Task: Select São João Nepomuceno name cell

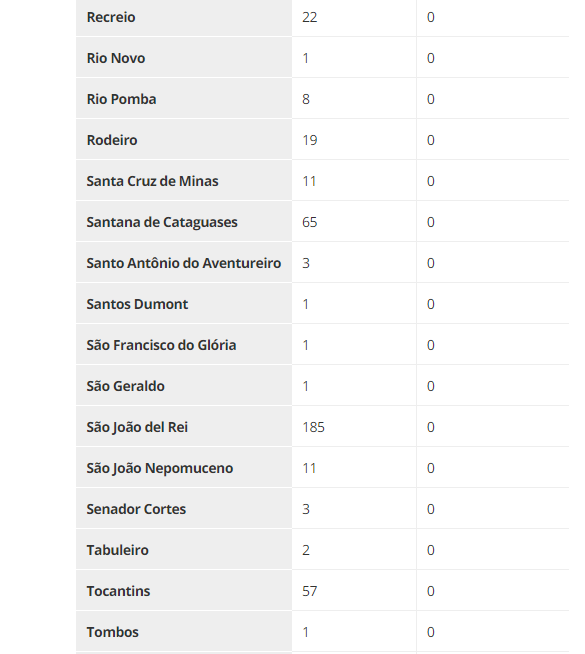Action: (184, 468)
